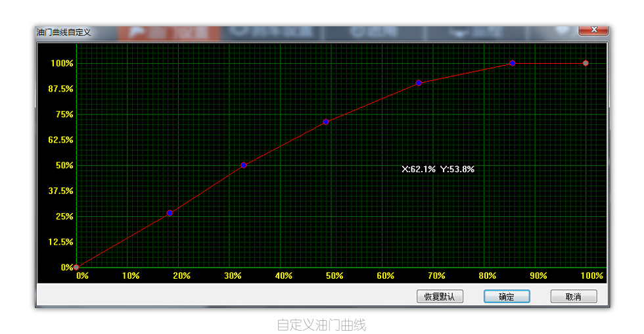The width and height of the screenshot is (644, 334).
Task: Select the blue curve point nearest 20%
Action: coord(170,213)
